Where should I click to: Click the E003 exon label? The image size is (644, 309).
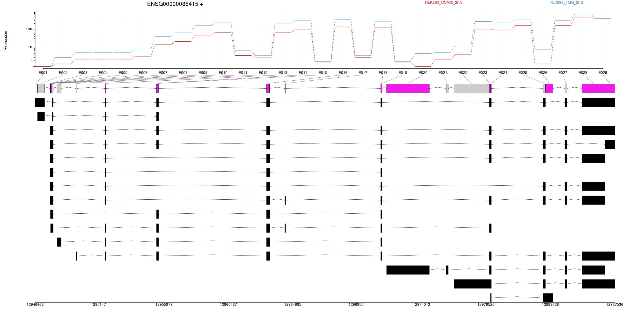pyautogui.click(x=83, y=73)
